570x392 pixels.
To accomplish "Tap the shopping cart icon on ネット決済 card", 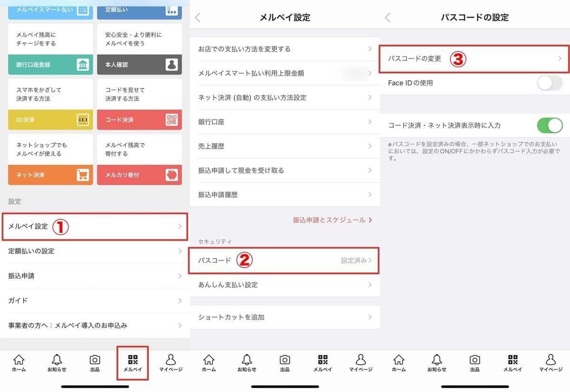I will click(83, 175).
